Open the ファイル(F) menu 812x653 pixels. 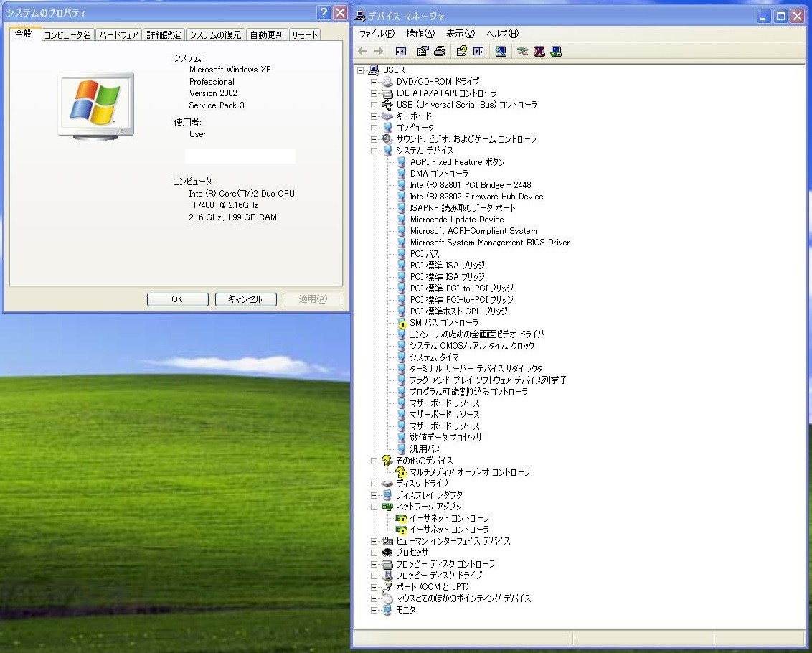click(377, 34)
